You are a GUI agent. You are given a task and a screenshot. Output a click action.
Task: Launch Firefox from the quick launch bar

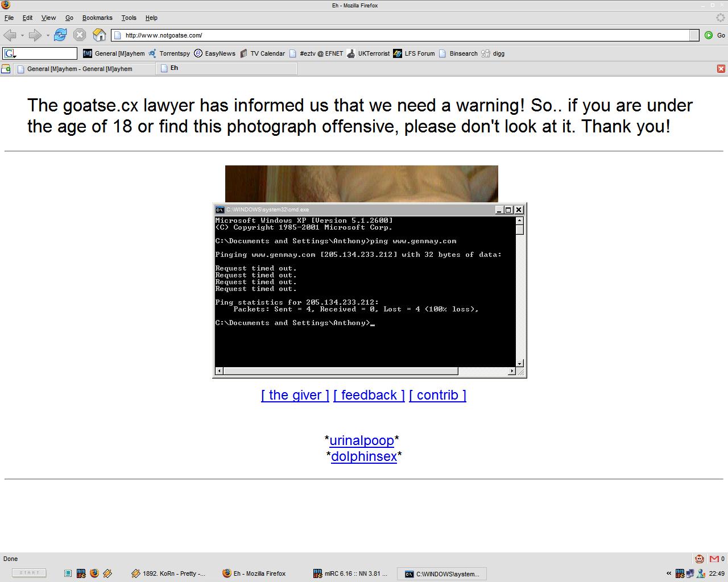point(94,573)
